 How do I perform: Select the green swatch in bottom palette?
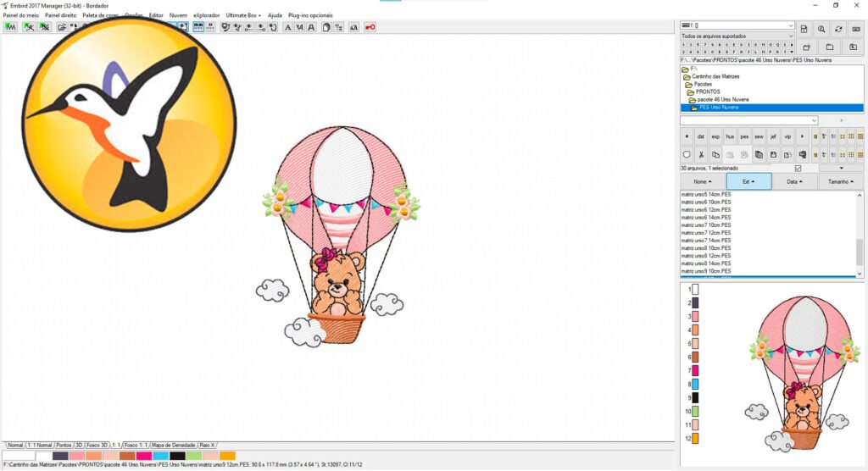pos(194,456)
